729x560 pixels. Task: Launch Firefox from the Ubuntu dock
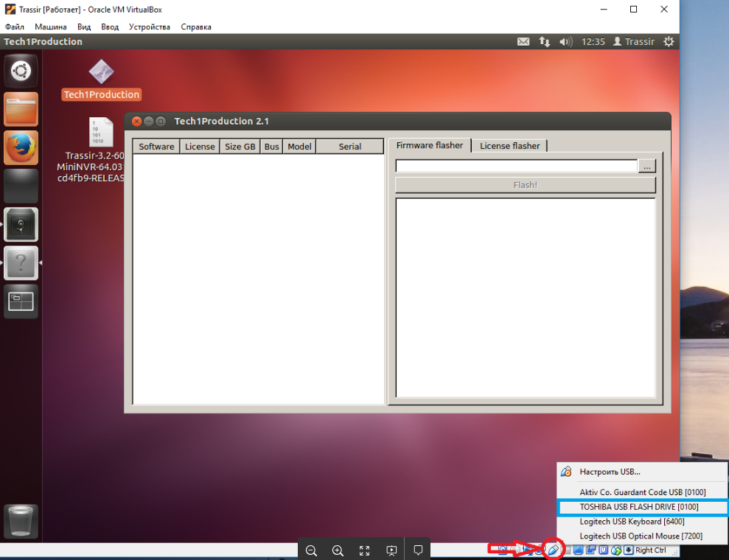coord(21,148)
